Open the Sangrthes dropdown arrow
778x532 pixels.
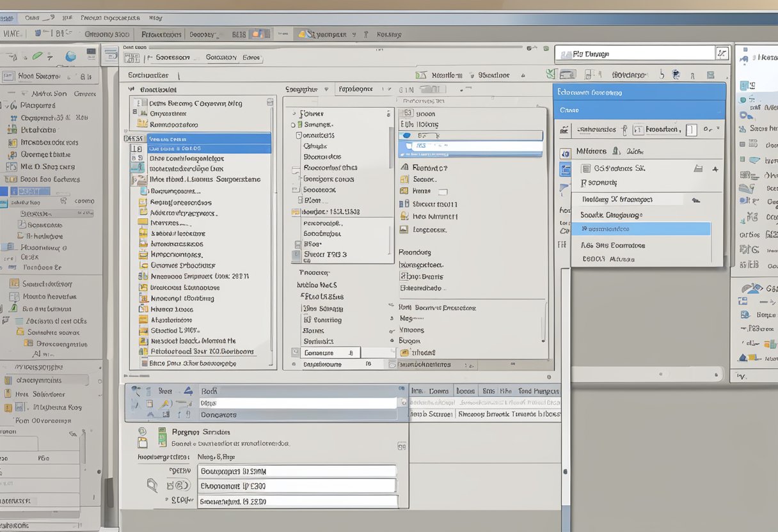pos(327,90)
